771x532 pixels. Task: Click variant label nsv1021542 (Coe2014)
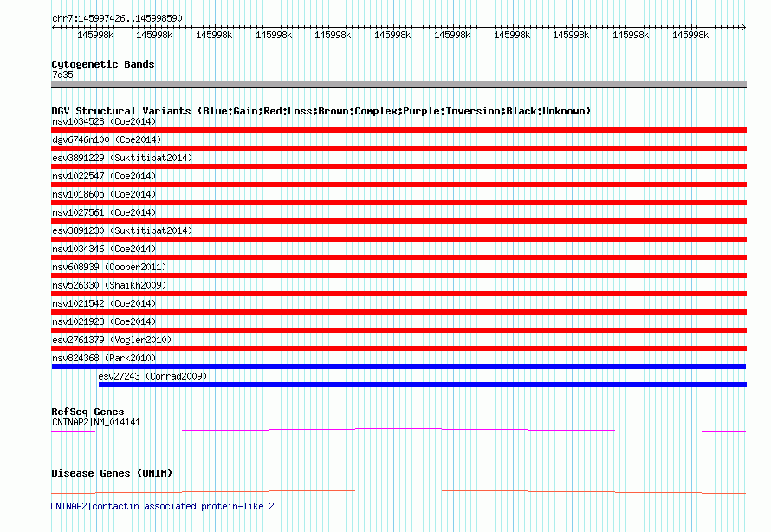point(104,303)
